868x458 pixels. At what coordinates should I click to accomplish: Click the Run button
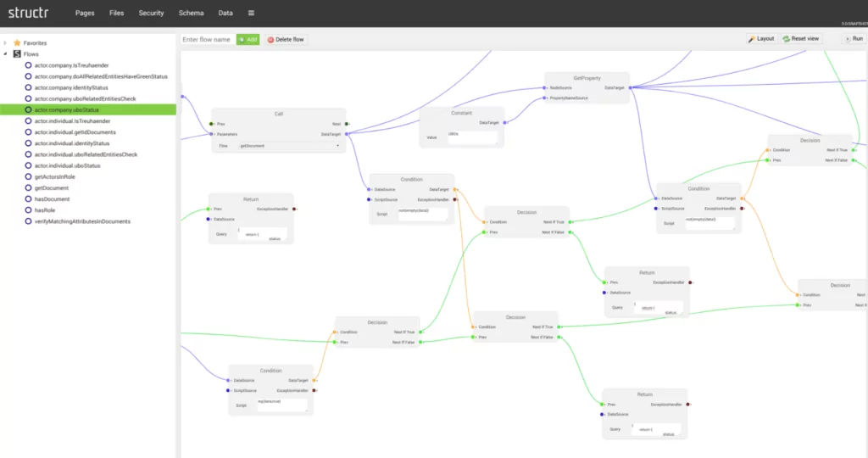(x=854, y=39)
